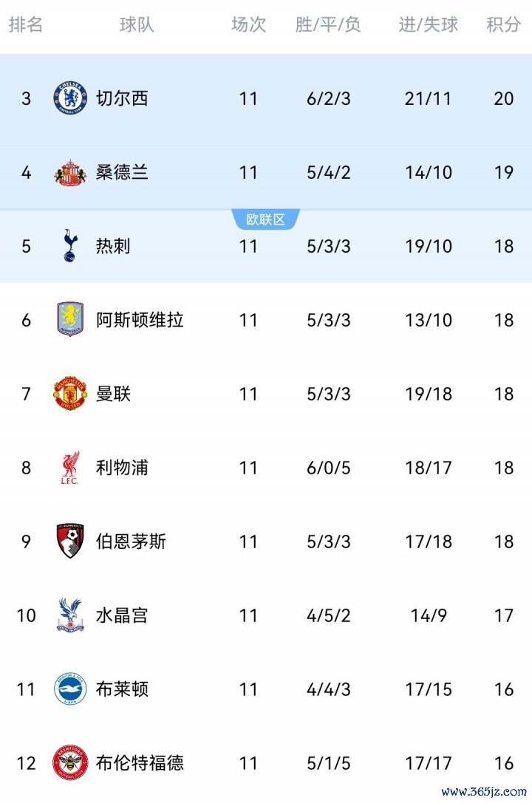The height and width of the screenshot is (803, 532).
Task: Click the Liverpool LFC crest icon
Action: point(70,468)
